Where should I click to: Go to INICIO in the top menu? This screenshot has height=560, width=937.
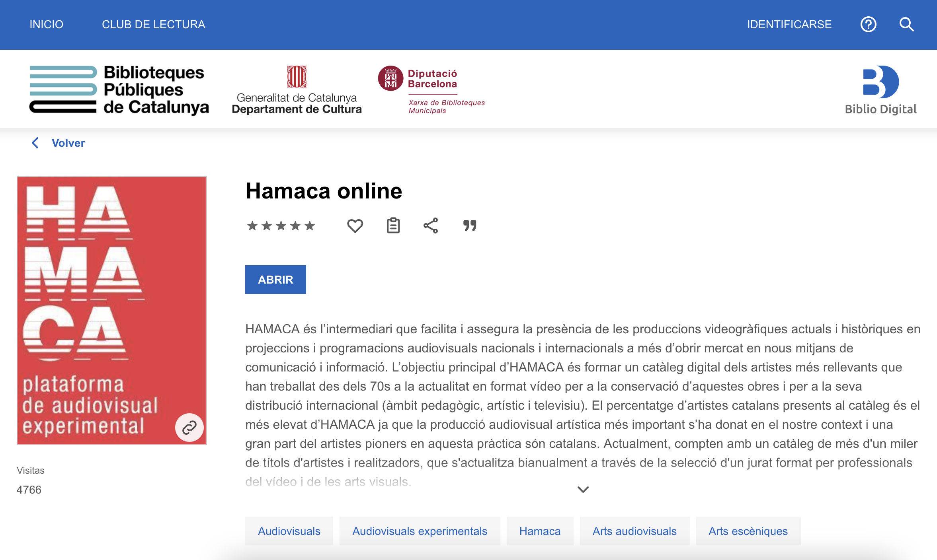[x=46, y=25]
